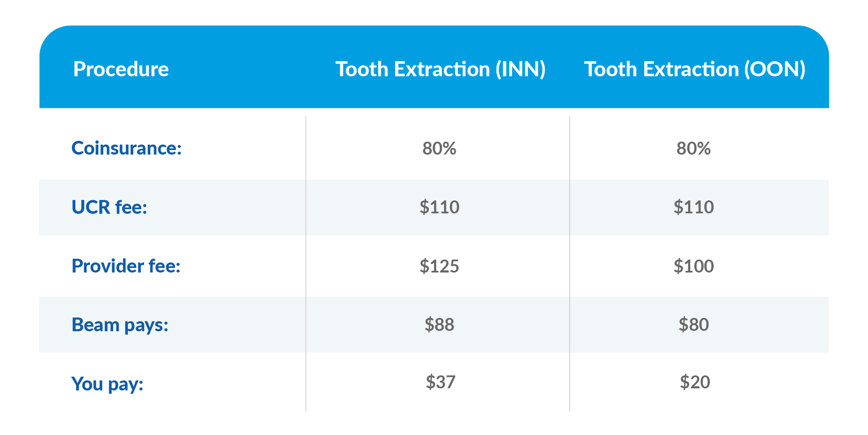
Task: Select the Tooth Extraction (INN) header
Action: point(440,69)
